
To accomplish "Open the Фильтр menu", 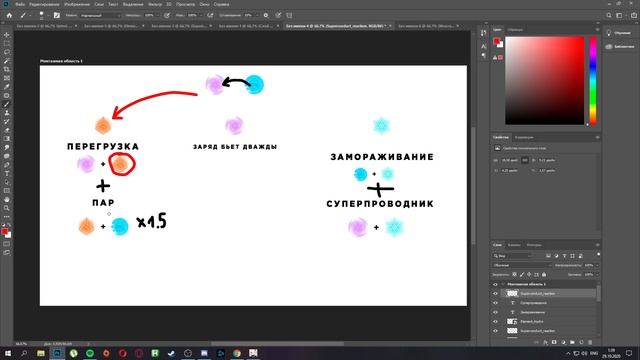I will pos(155,4).
